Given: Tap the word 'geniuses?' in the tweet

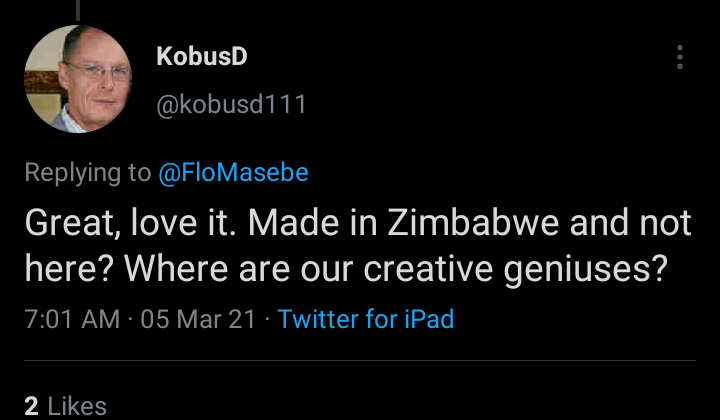Looking at the screenshot, I should pyautogui.click(x=585, y=271).
